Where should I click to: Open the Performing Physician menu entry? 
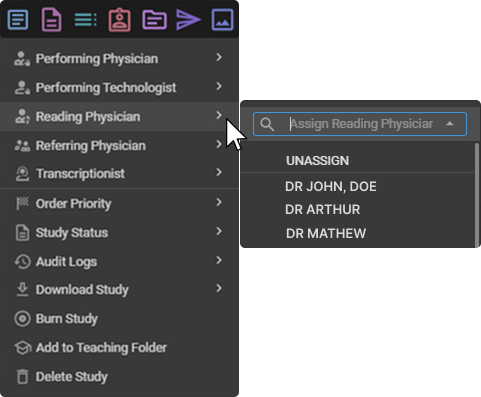point(119,58)
